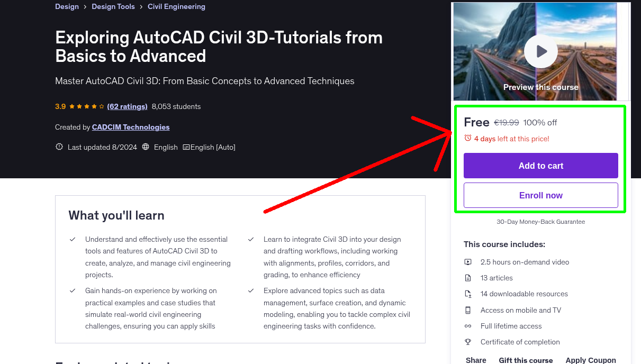Click the English [Auto] captions text
Viewport: 641px width, 364px height.
tap(213, 147)
